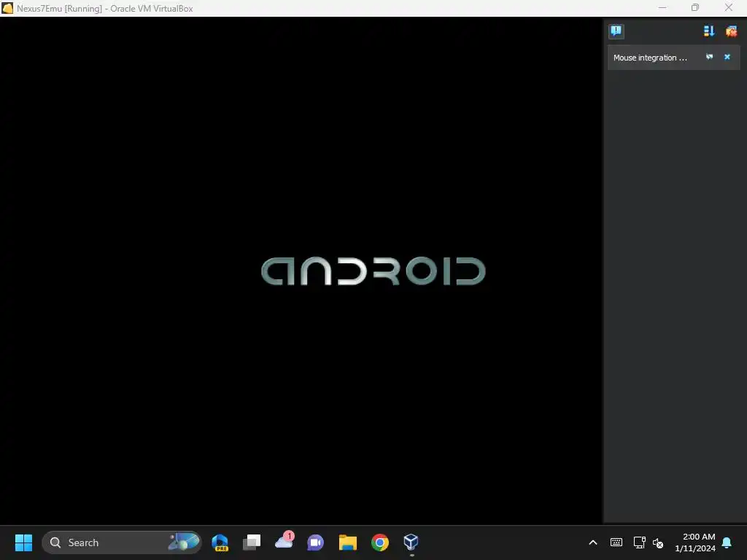Click the taskbar Search box
This screenshot has width=747, height=560.
coord(122,542)
